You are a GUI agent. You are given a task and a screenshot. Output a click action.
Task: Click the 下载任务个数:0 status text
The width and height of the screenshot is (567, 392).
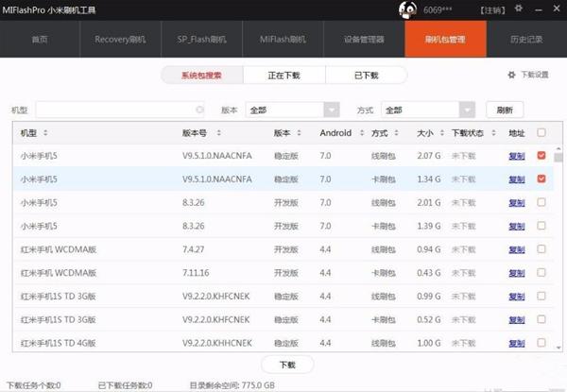click(x=34, y=385)
